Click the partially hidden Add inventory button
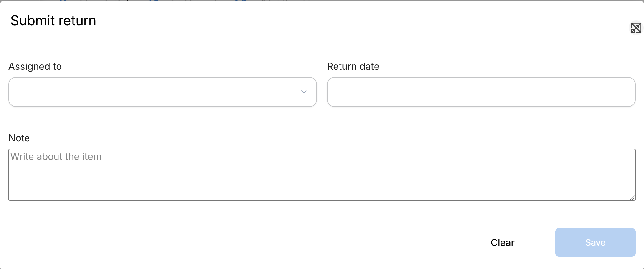This screenshot has width=644, height=269. coord(100,1)
